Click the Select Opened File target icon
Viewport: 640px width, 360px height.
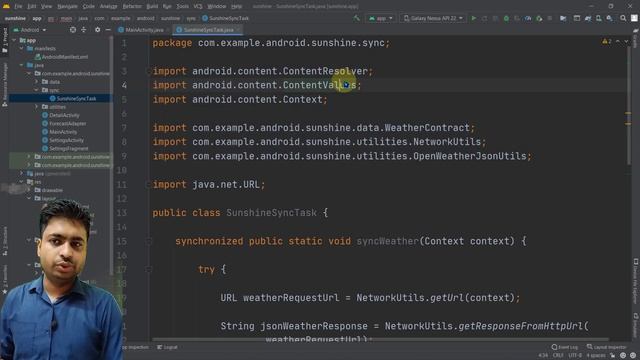[x=73, y=30]
